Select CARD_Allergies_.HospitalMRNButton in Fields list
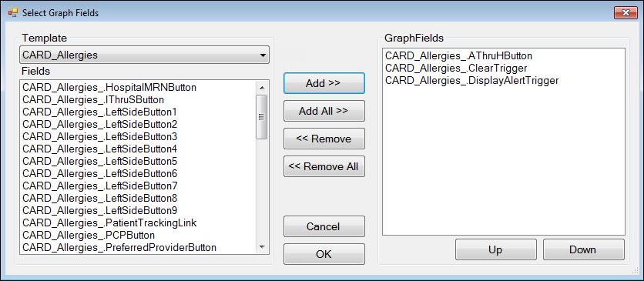 click(109, 87)
